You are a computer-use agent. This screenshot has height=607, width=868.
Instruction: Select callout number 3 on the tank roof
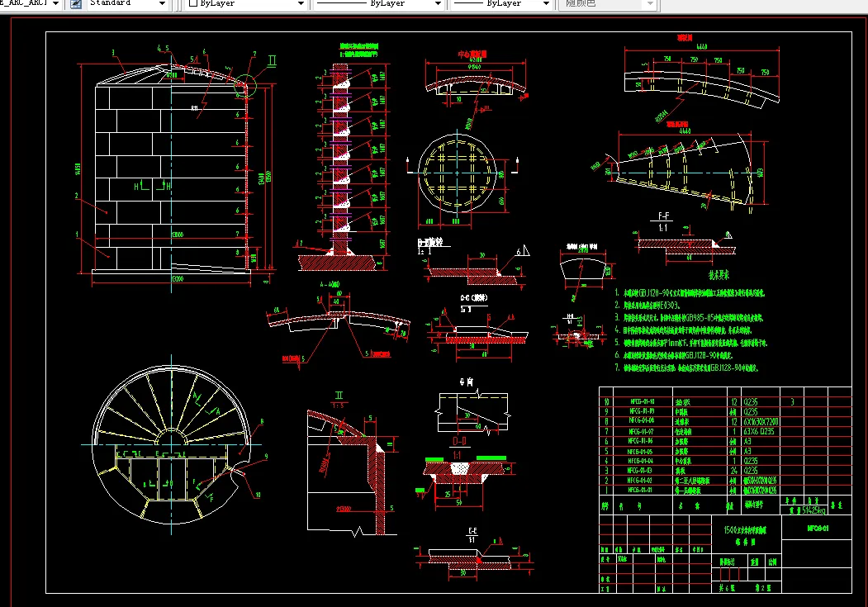point(114,53)
